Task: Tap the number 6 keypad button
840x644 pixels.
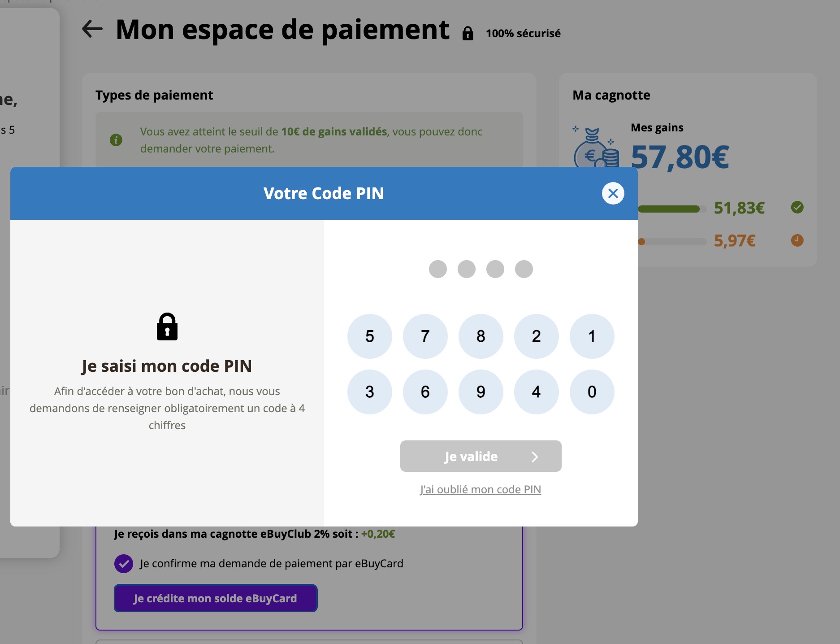Action: pyautogui.click(x=425, y=392)
